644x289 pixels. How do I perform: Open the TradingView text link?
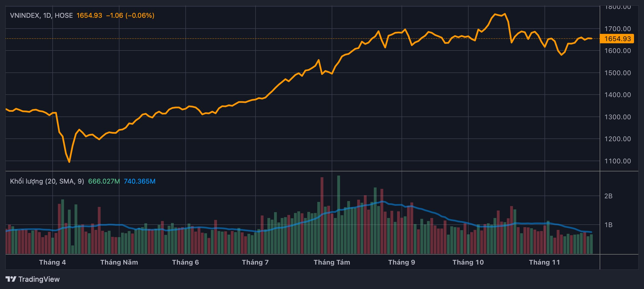click(x=39, y=279)
